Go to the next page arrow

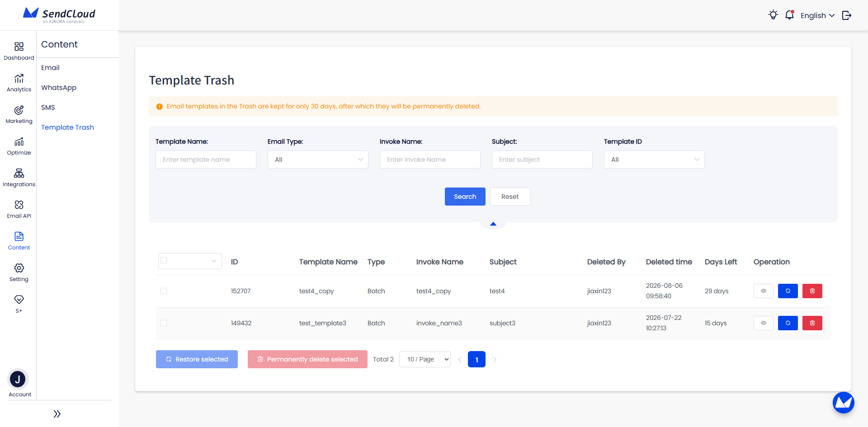495,360
